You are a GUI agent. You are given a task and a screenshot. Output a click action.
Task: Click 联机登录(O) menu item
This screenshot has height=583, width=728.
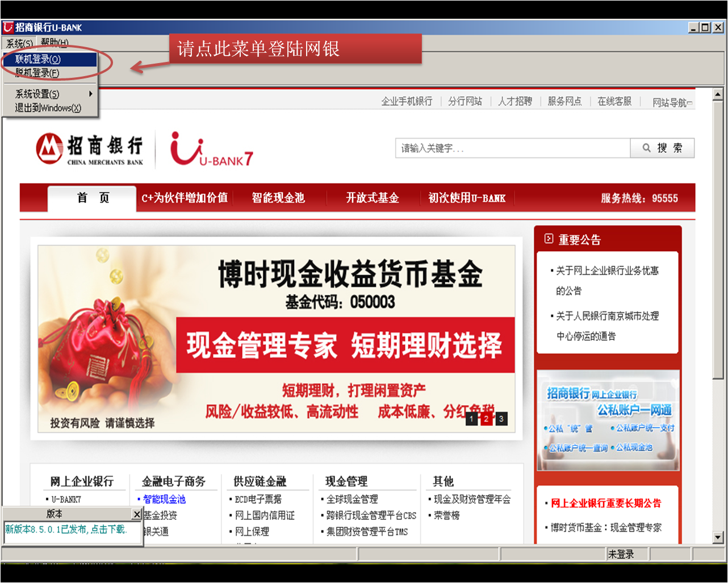coord(50,59)
